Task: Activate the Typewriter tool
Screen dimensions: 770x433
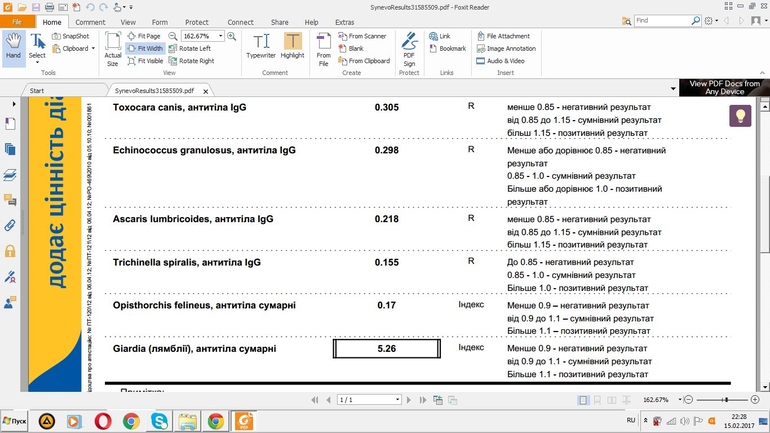Action: click(262, 47)
